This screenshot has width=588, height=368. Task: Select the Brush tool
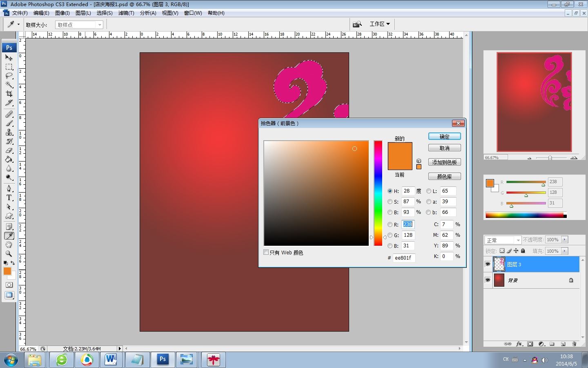click(9, 123)
